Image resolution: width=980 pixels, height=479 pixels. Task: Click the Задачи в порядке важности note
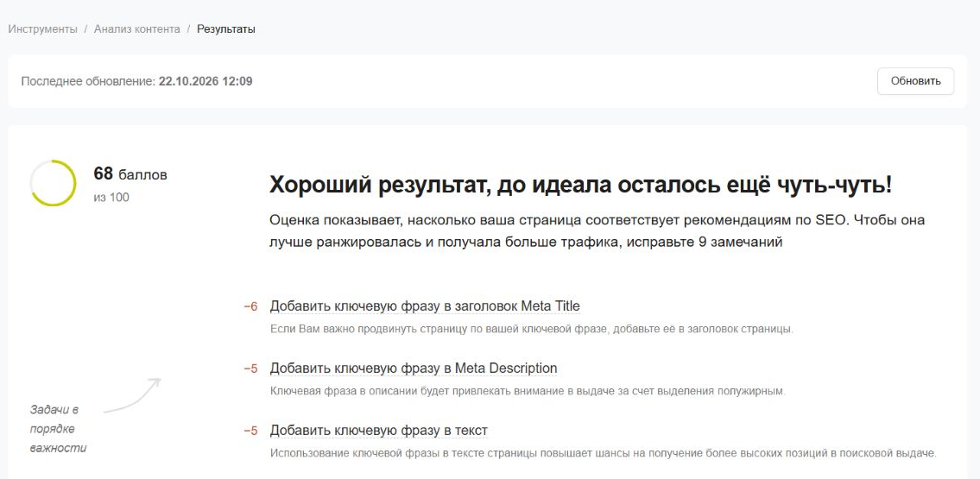click(x=58, y=429)
